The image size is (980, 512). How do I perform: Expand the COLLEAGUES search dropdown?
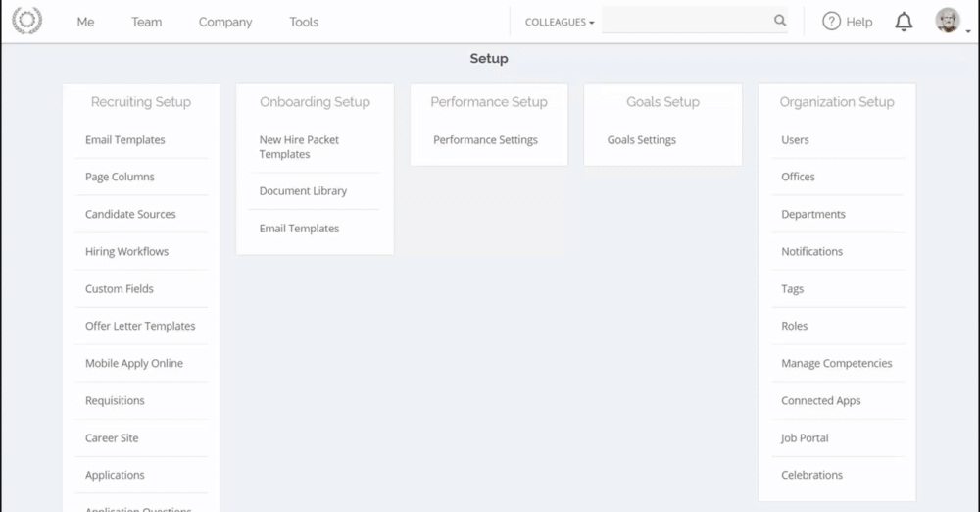point(560,22)
